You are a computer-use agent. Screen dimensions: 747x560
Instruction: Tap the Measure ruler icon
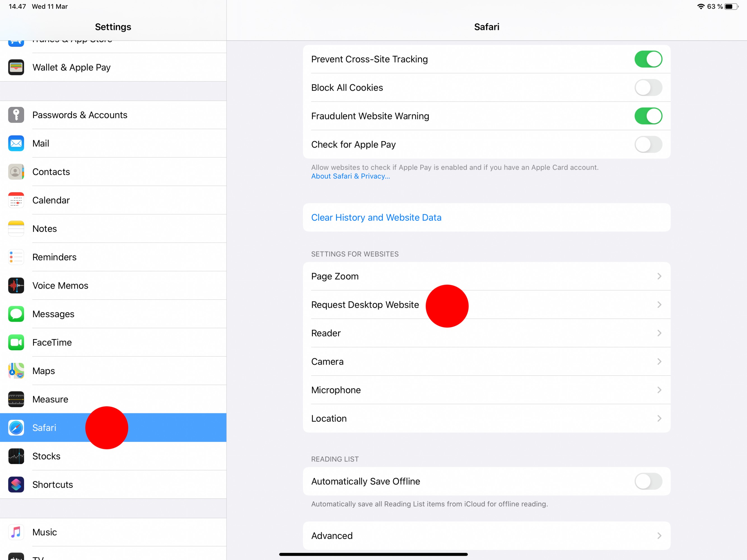(16, 399)
